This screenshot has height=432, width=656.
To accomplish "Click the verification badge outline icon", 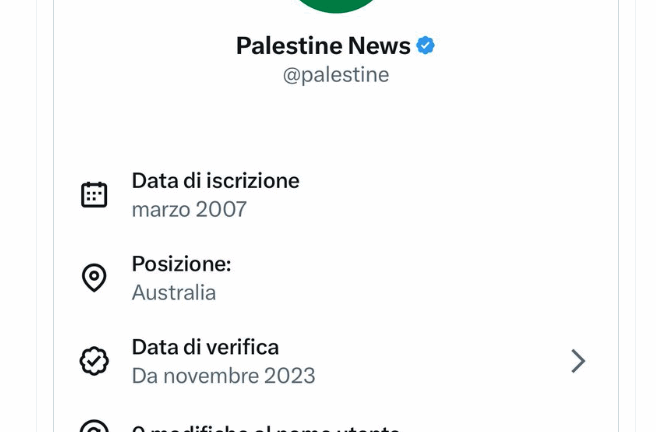I will (94, 361).
